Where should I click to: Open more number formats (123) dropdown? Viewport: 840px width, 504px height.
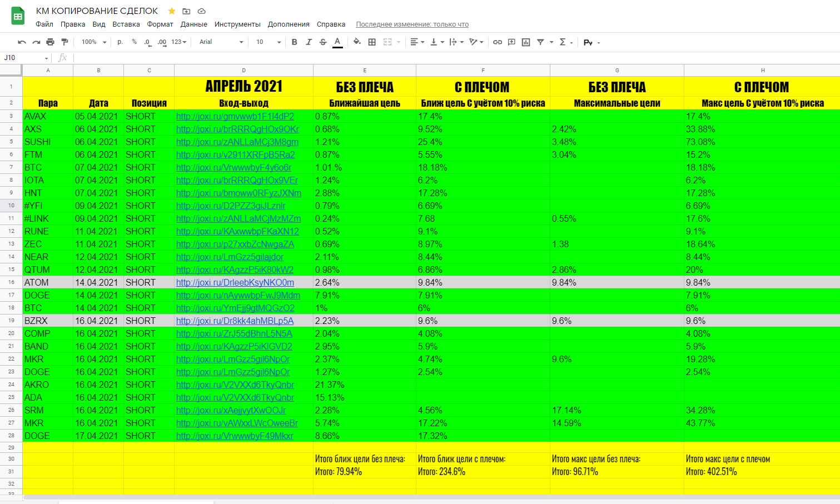point(179,42)
